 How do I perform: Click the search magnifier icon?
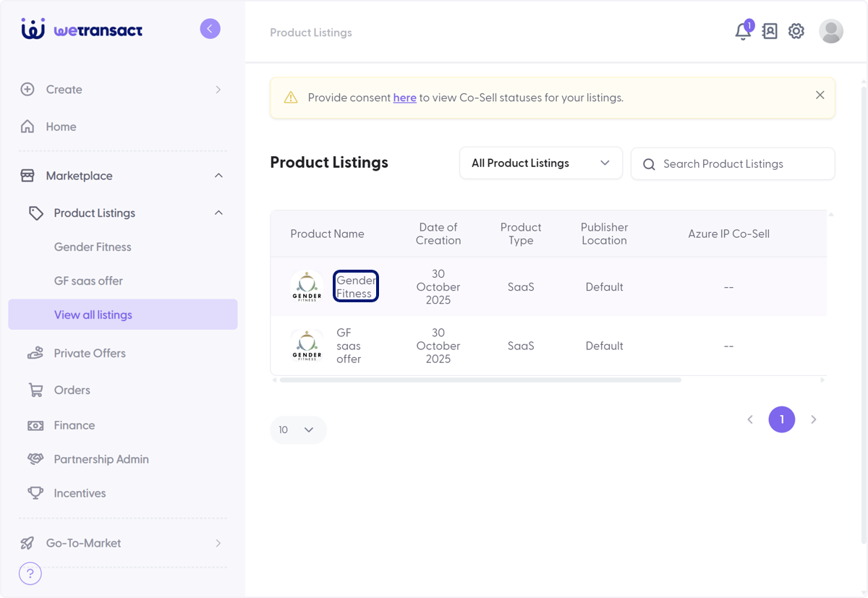click(649, 164)
